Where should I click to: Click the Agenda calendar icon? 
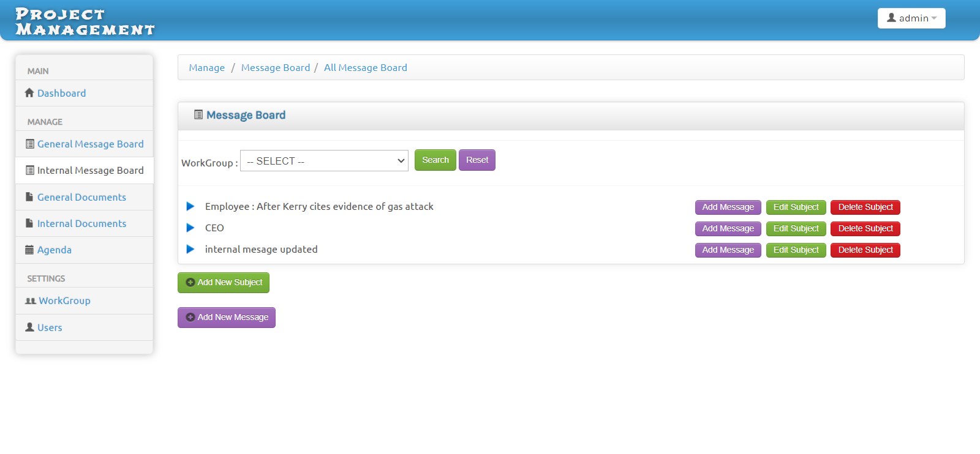click(29, 250)
